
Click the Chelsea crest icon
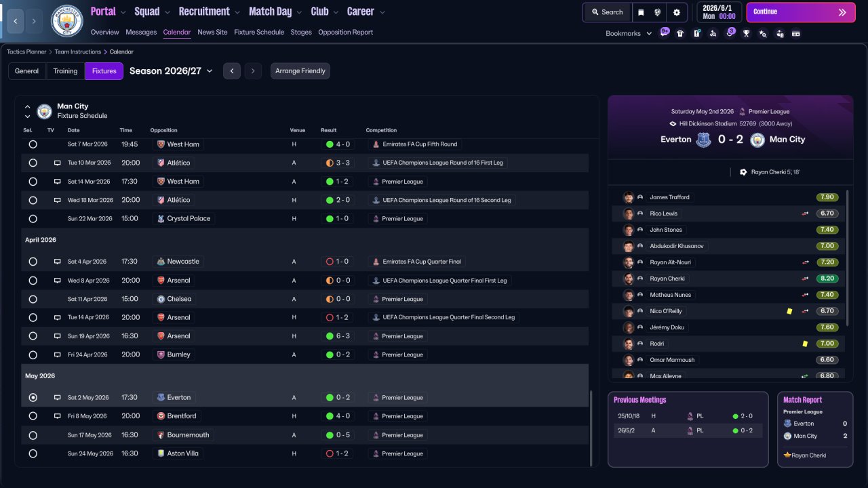pyautogui.click(x=161, y=299)
